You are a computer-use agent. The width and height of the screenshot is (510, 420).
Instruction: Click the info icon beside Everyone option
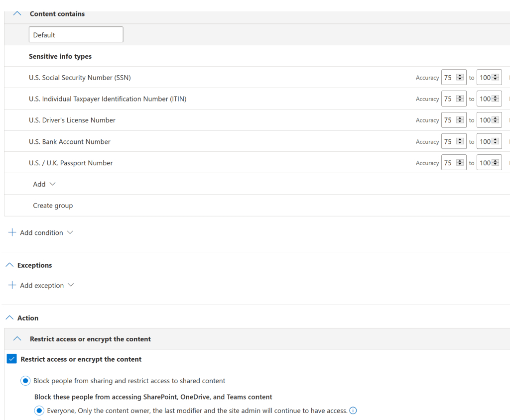coord(353,411)
